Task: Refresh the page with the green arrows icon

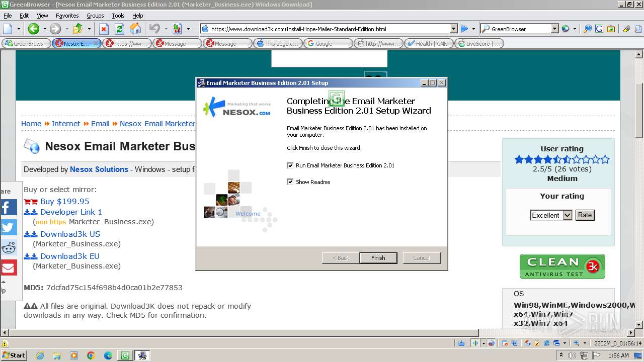Action: 120,29
